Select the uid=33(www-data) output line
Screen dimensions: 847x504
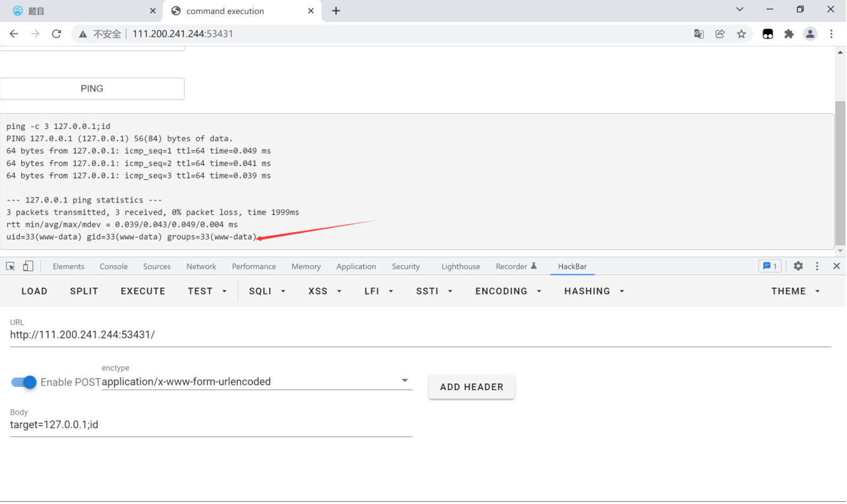131,237
